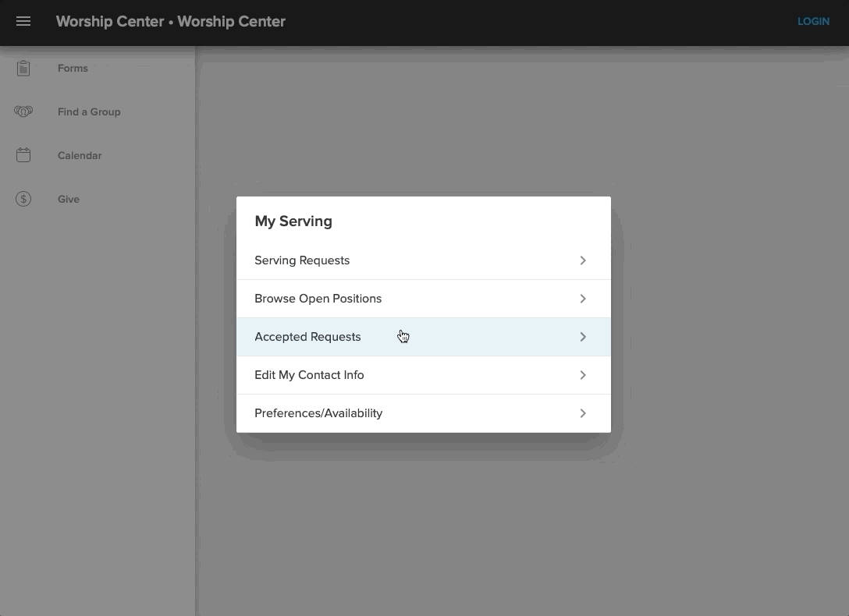The image size is (849, 616).
Task: Open Calendar in the sidebar
Action: (x=80, y=156)
